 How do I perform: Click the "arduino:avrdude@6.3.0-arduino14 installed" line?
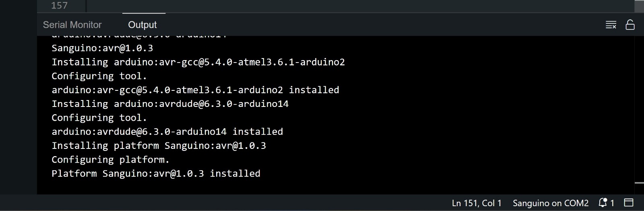167,132
